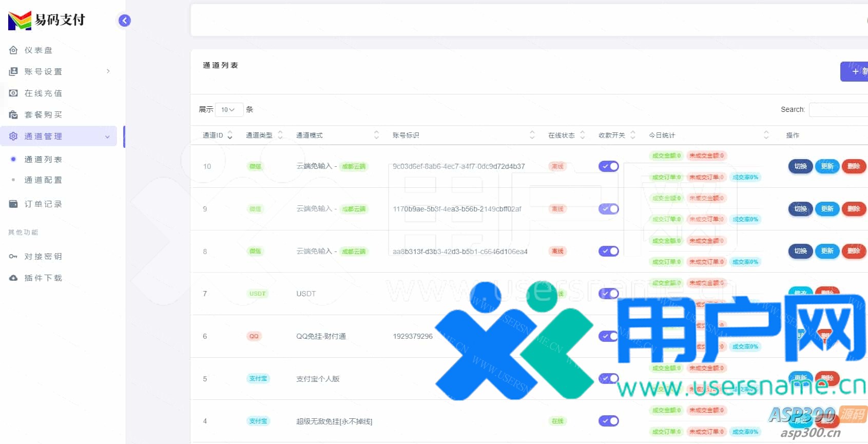Screen dimensions: 868x444
Task: Click the 账号设置 account icon
Action: [13, 71]
